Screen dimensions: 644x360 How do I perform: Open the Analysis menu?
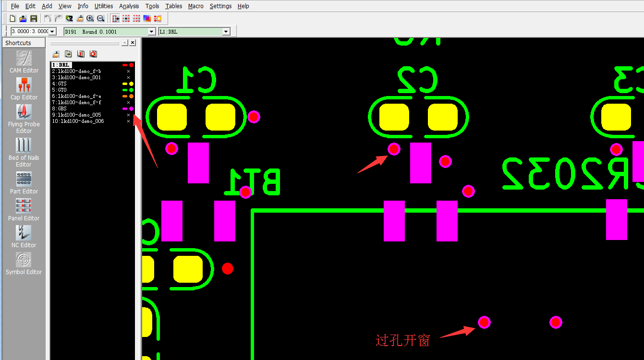tap(129, 6)
